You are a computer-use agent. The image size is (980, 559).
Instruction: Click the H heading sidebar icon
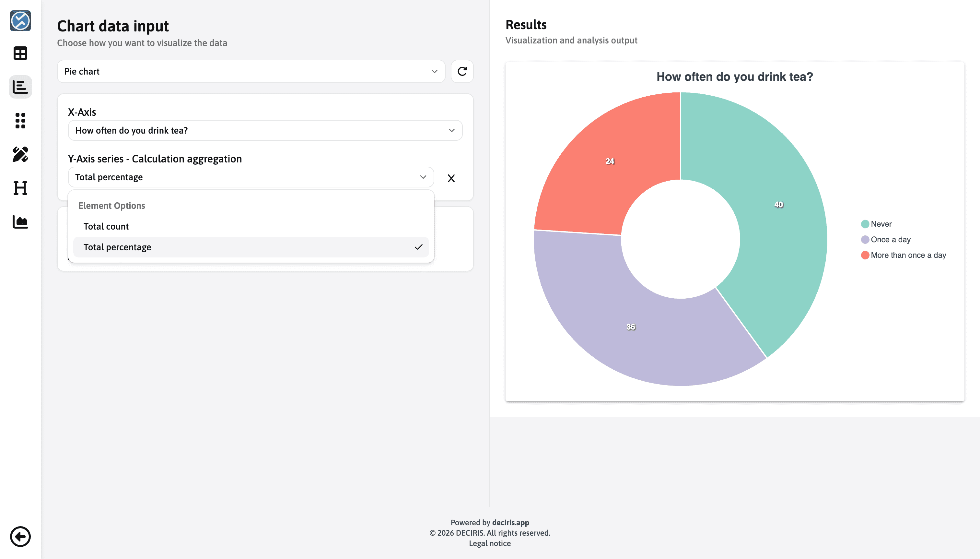tap(20, 188)
